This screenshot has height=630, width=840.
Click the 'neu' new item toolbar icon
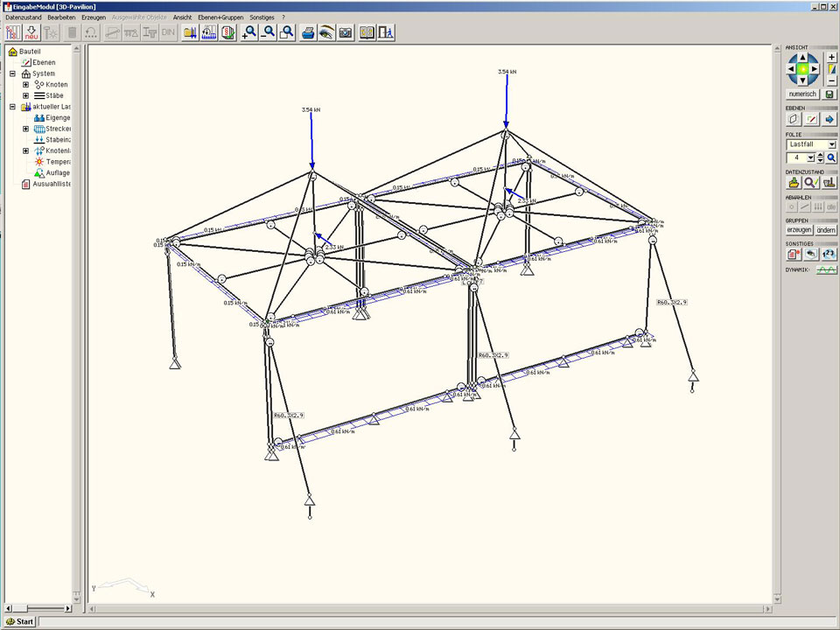31,32
